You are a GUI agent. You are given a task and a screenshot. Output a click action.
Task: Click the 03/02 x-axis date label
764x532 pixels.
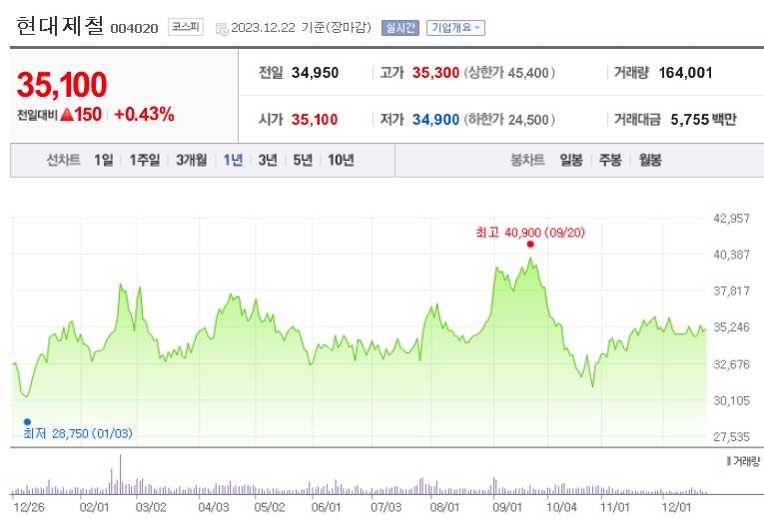(x=151, y=507)
